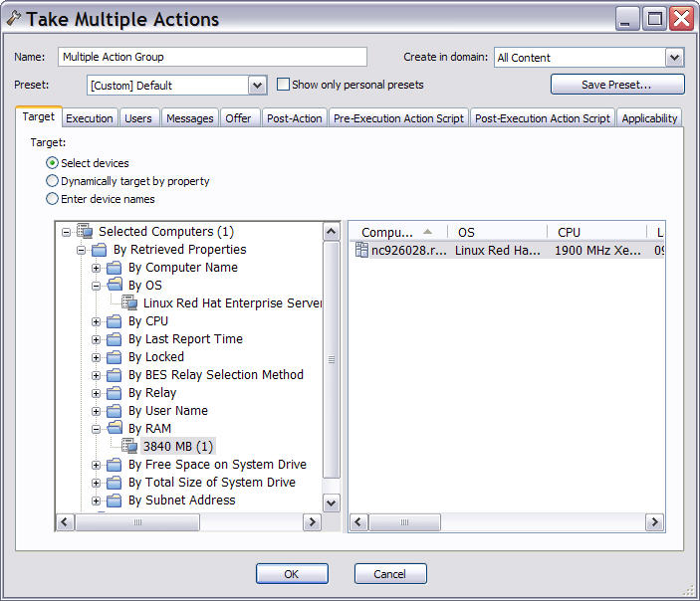The height and width of the screenshot is (601, 700).
Task: Expand the By Locked node
Action: pyautogui.click(x=96, y=357)
